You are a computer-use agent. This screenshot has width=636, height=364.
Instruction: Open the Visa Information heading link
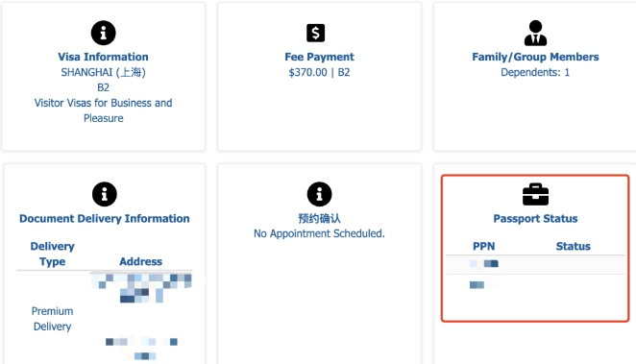[x=103, y=57]
